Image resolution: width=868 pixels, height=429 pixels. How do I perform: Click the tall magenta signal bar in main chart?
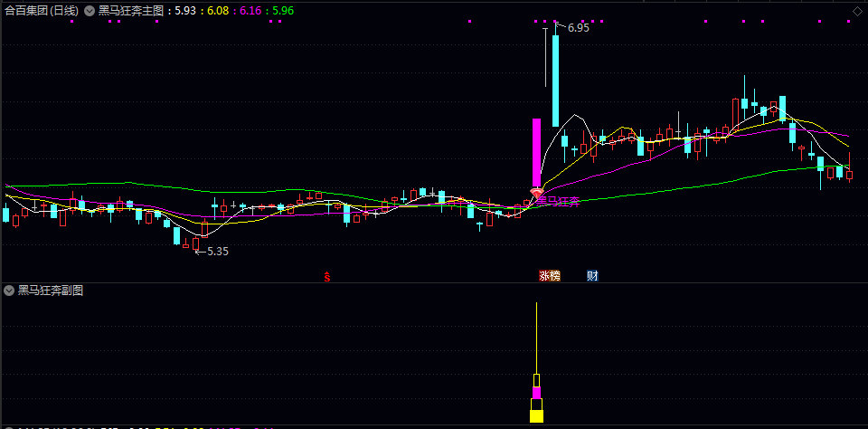pyautogui.click(x=536, y=152)
